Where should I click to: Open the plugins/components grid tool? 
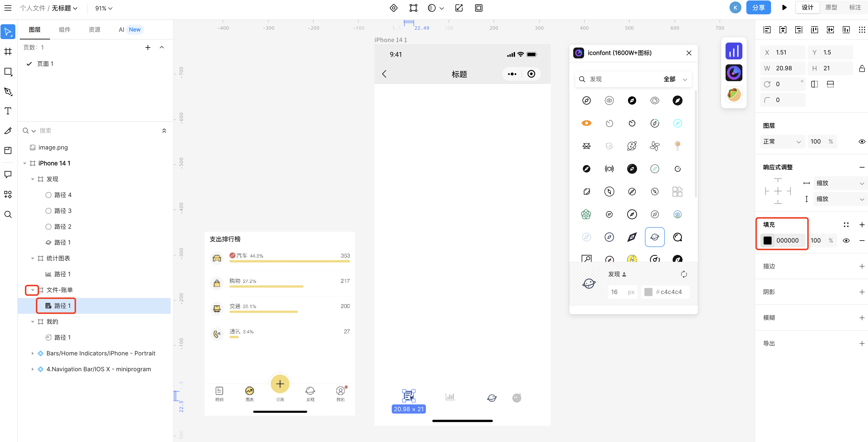8,194
